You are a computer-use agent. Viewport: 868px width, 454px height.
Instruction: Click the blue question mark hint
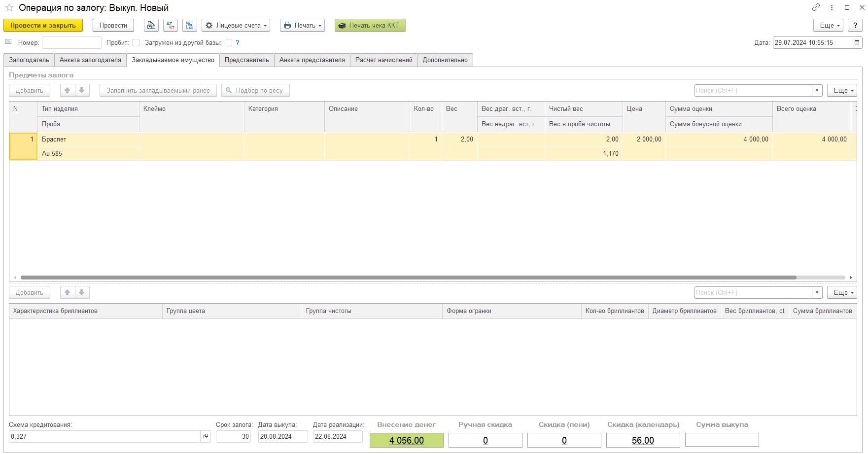(238, 42)
